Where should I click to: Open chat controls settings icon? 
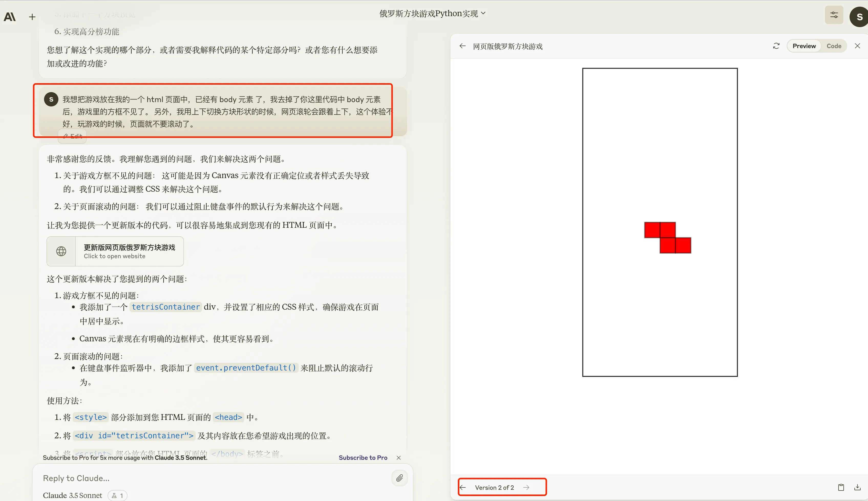click(834, 15)
